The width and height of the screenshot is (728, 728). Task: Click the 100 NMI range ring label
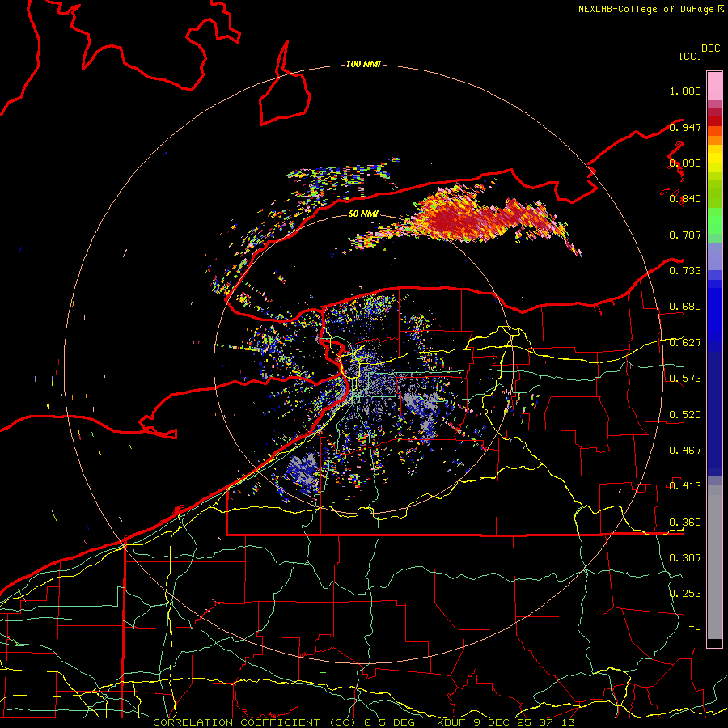click(363, 64)
